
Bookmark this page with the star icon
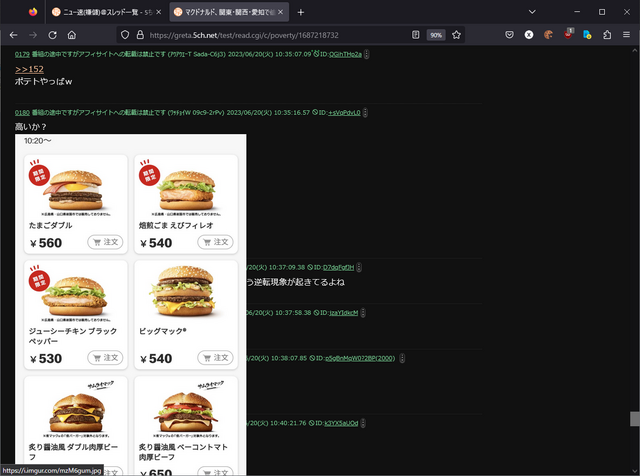456,35
